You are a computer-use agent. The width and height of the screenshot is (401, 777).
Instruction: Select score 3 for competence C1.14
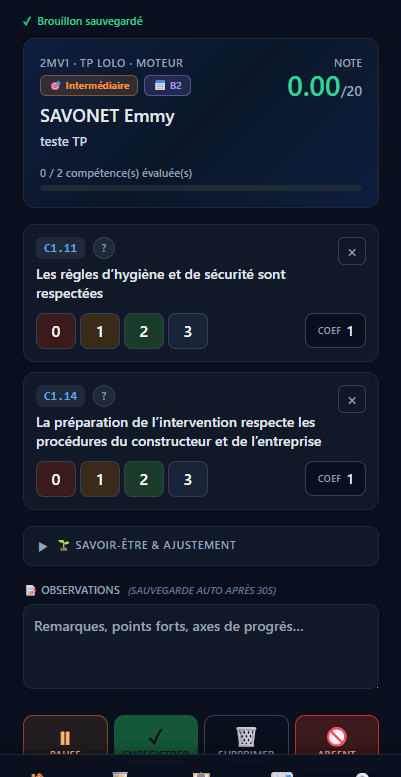click(x=188, y=479)
